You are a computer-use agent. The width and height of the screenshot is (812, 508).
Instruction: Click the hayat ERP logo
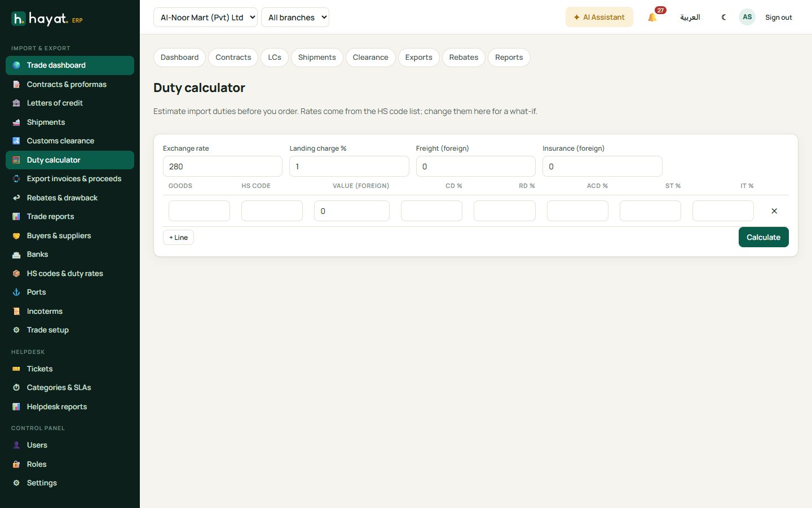(x=47, y=19)
